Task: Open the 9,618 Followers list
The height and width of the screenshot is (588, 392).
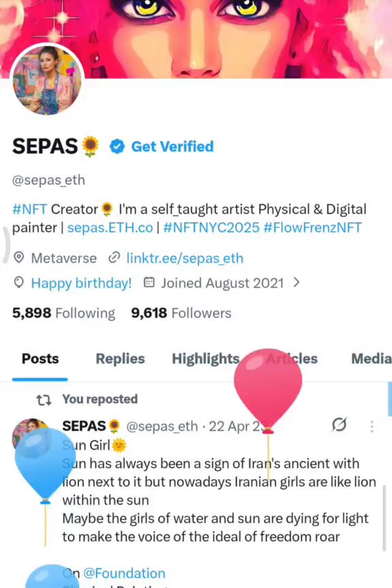Action: 181,313
